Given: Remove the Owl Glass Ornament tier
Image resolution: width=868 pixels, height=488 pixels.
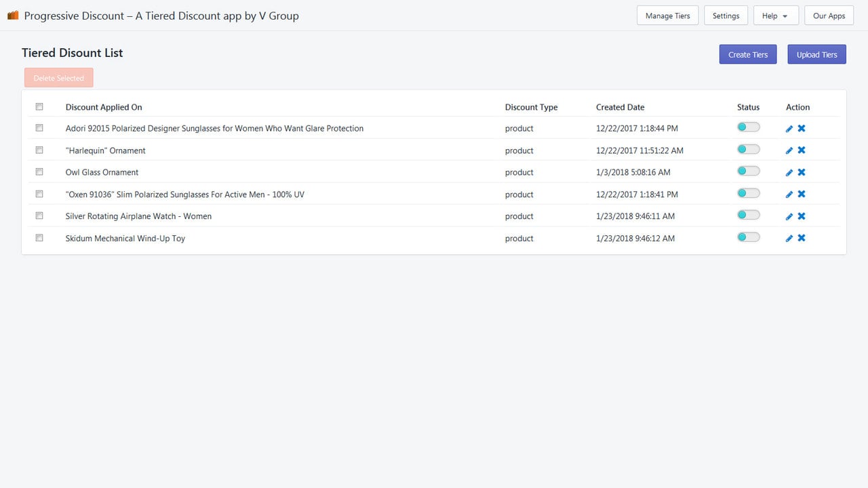Looking at the screenshot, I should pyautogui.click(x=802, y=172).
